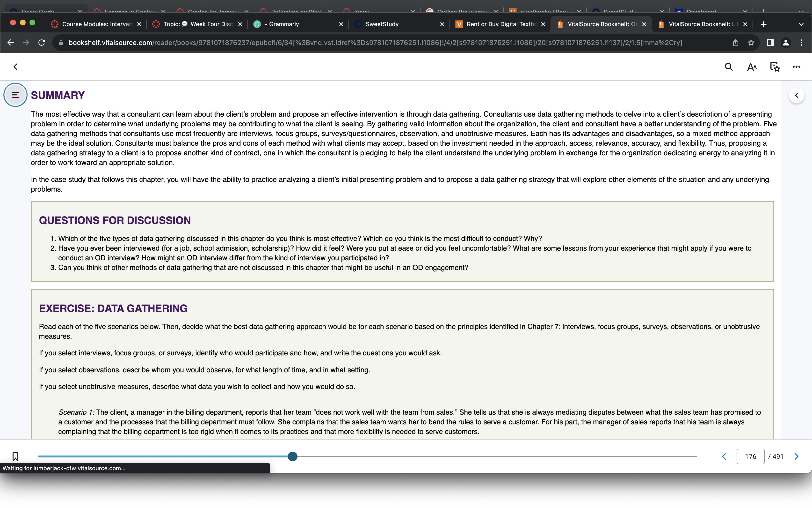Close the SweetStudy tab
This screenshot has height=508, width=812.
pyautogui.click(x=442, y=24)
